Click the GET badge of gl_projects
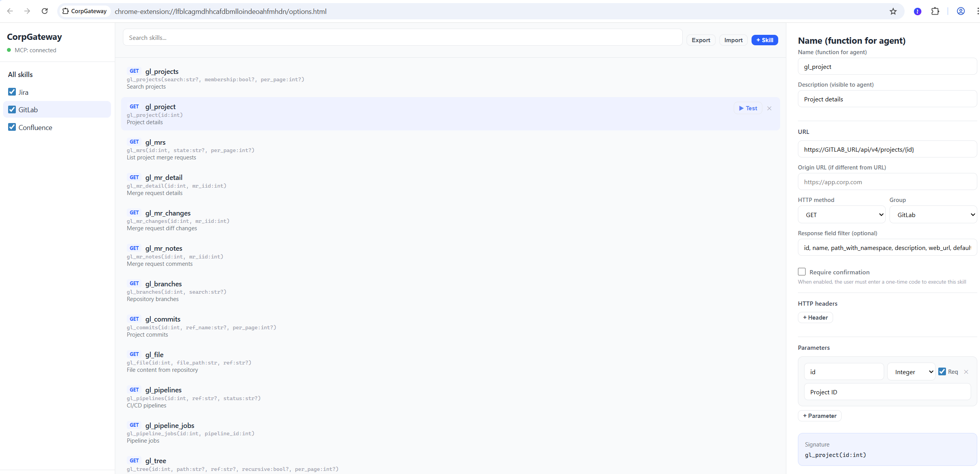The width and height of the screenshot is (980, 474). pyautogui.click(x=134, y=71)
